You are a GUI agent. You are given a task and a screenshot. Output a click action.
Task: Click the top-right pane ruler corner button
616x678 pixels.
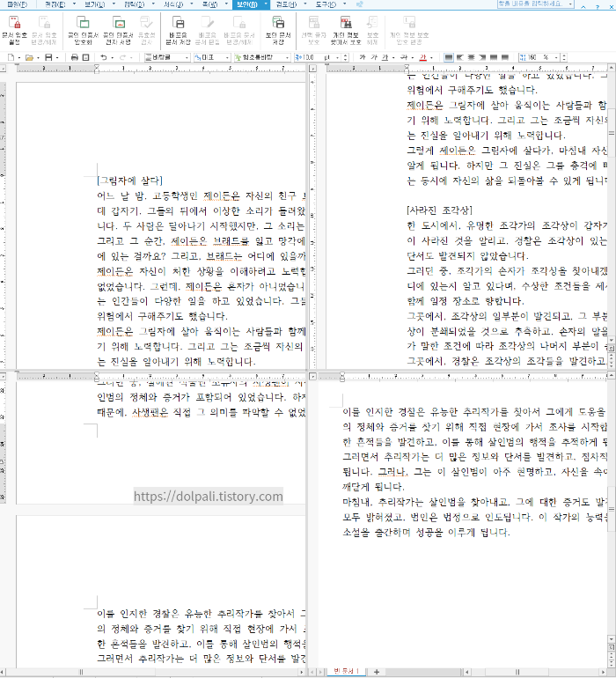click(x=313, y=69)
